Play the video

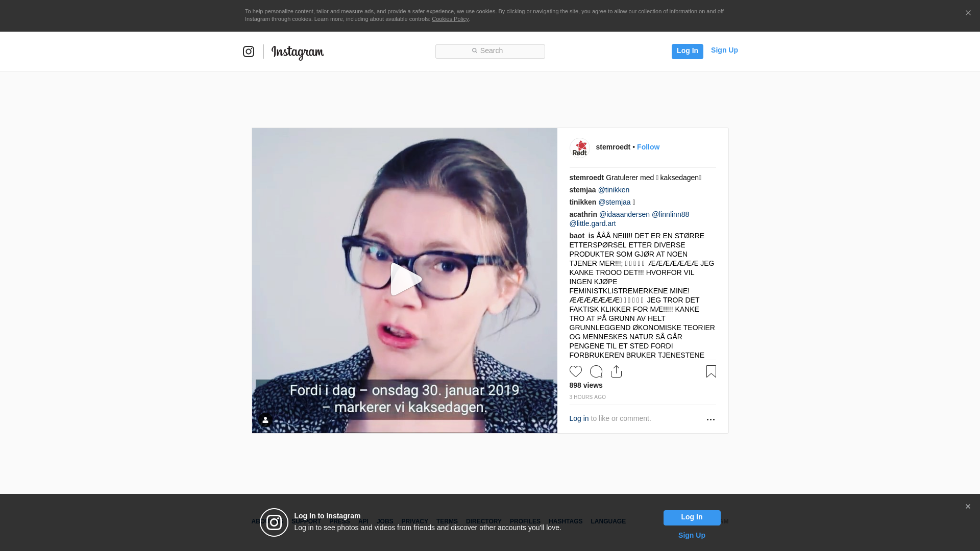click(x=405, y=280)
